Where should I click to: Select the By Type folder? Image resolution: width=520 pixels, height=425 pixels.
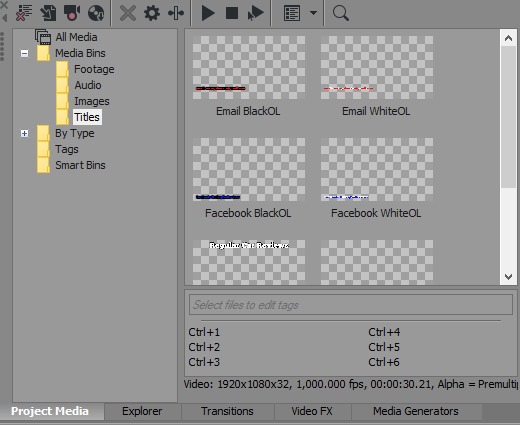pyautogui.click(x=75, y=133)
